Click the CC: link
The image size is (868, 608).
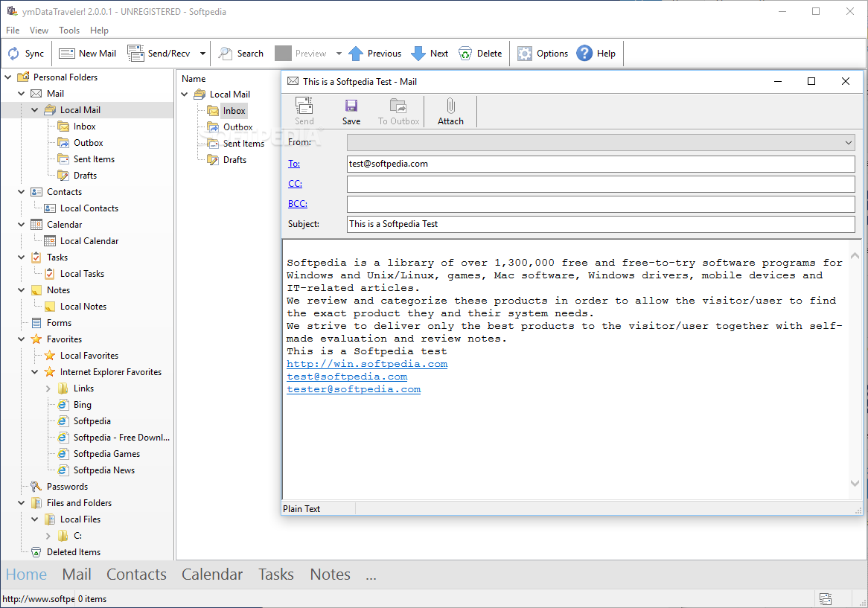coord(295,184)
